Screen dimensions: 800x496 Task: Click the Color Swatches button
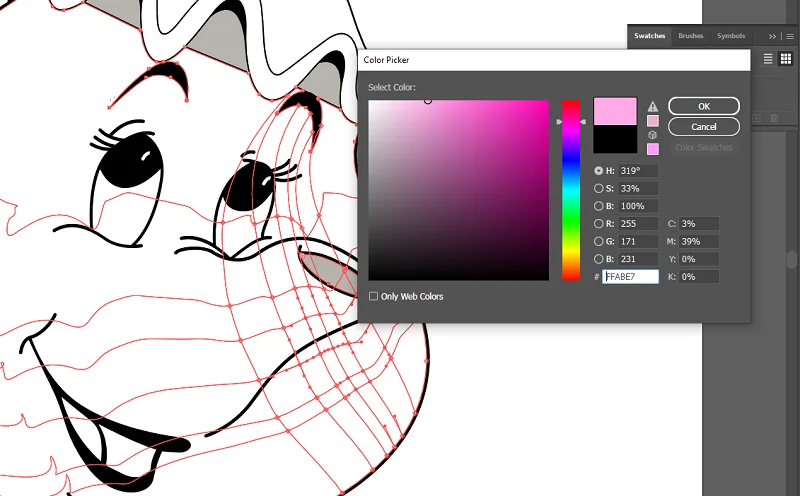tap(704, 147)
